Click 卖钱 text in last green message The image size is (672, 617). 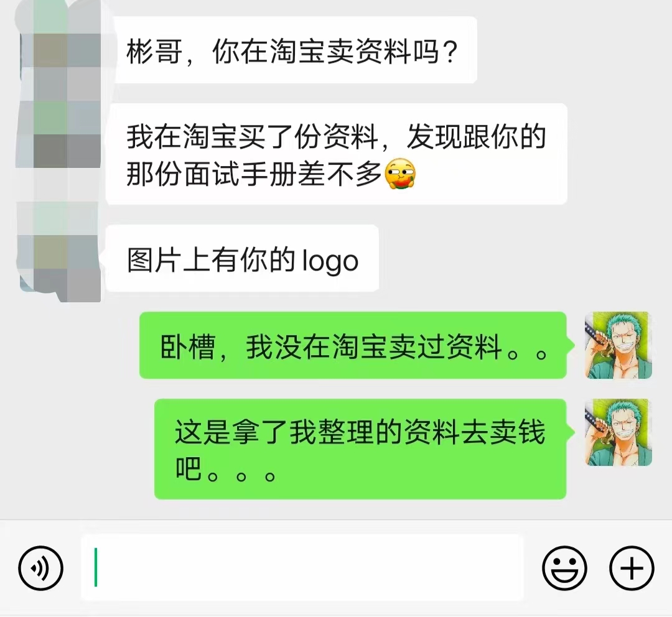tap(517, 433)
